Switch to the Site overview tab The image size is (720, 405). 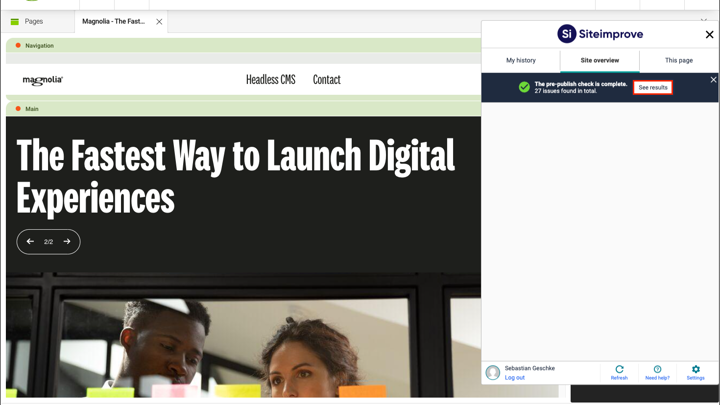[x=599, y=60]
